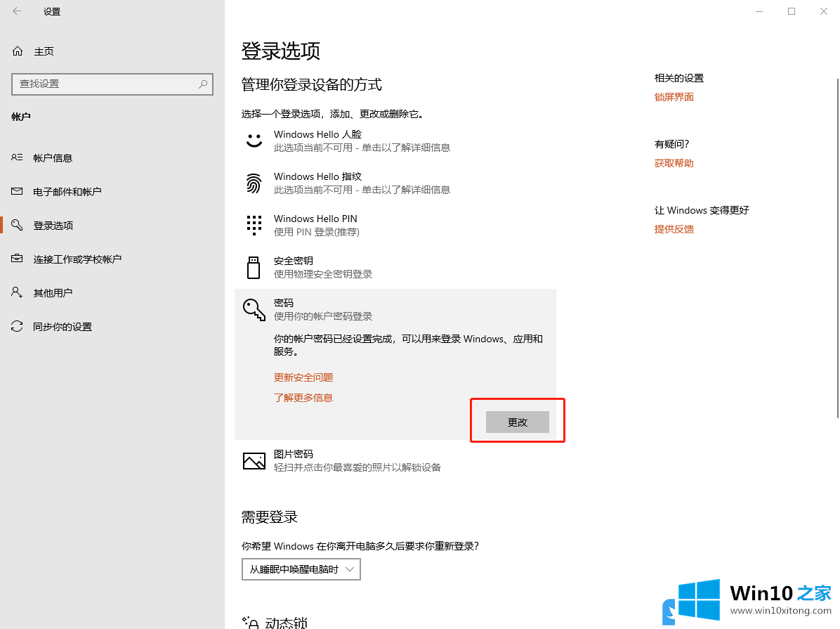Select the 安全密钥 option title
The image size is (840, 629).
[x=293, y=261]
